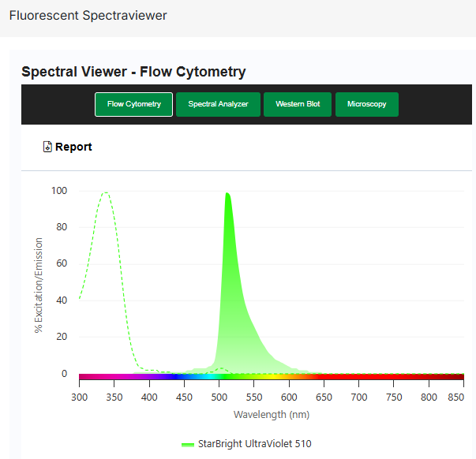Select the Flow Cytometry tab
Image resolution: width=476 pixels, height=459 pixels.
tap(133, 104)
